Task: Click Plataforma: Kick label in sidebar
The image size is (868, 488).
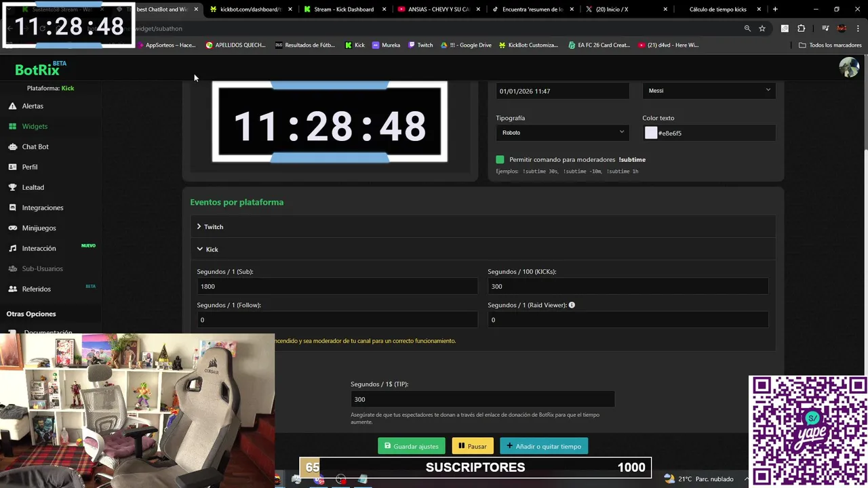Action: coord(50,88)
